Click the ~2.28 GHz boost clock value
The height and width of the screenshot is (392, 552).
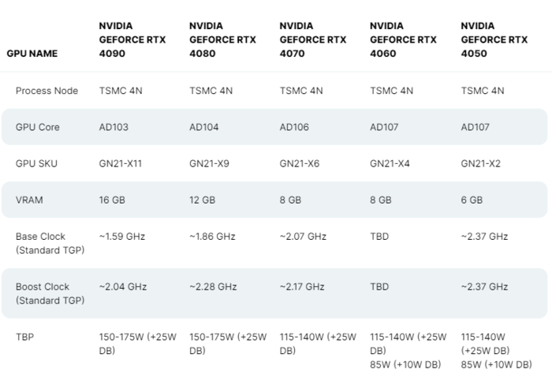213,286
